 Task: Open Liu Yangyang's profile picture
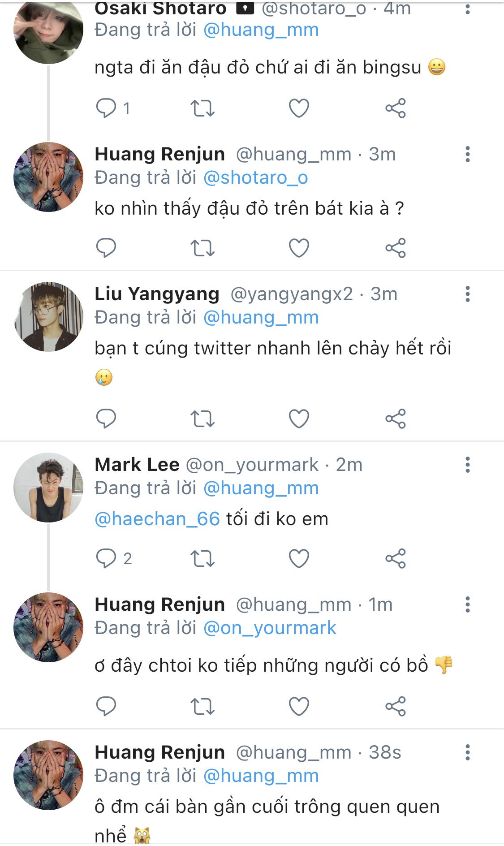tap(48, 316)
